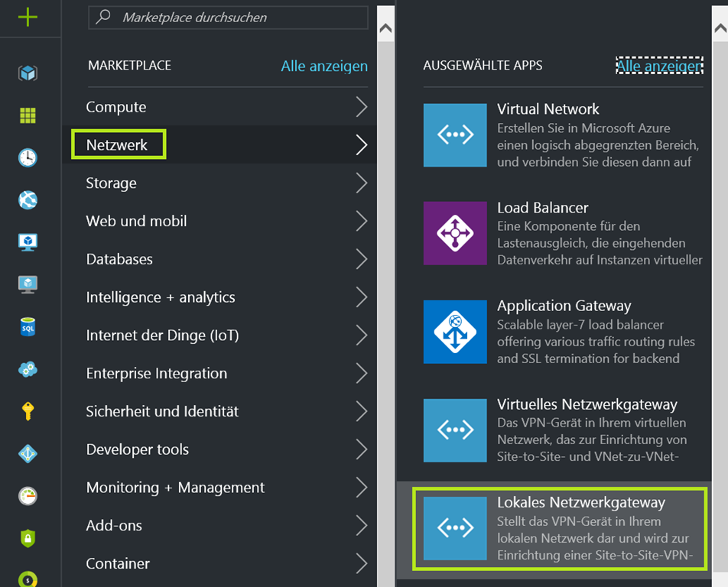
Task: Open All resources green grid icon
Action: point(28,115)
